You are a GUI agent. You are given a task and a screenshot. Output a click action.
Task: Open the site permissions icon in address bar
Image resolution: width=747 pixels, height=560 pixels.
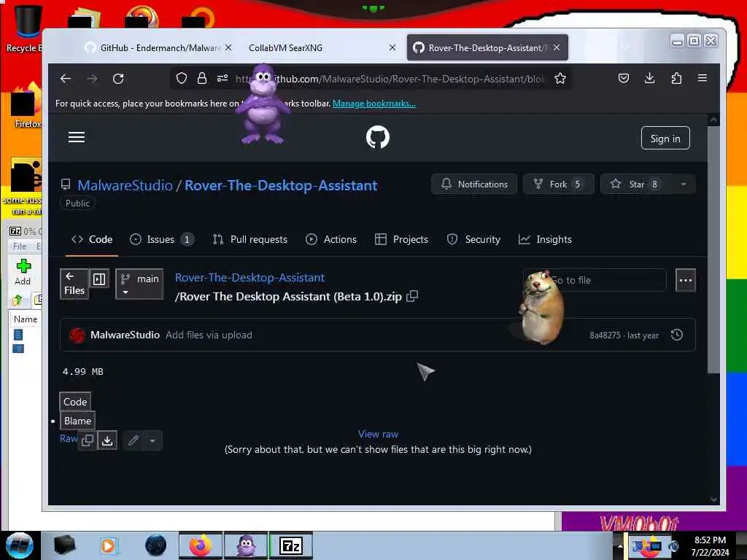(222, 79)
